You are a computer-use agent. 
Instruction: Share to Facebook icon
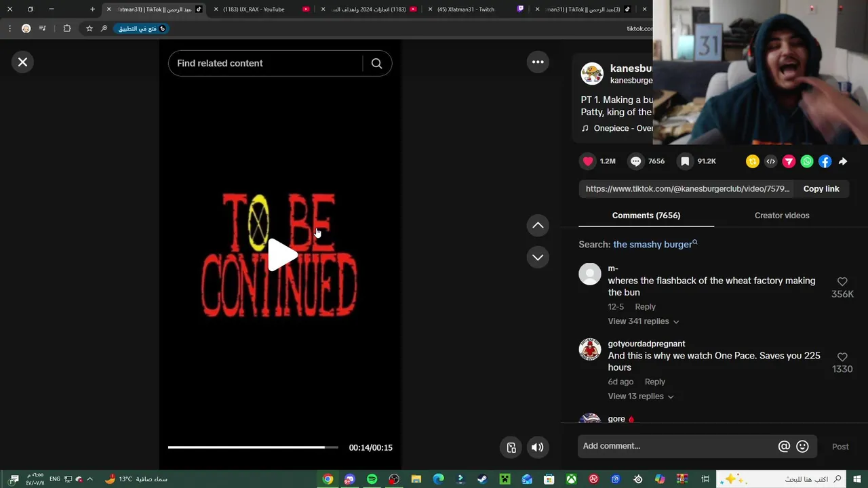point(825,161)
